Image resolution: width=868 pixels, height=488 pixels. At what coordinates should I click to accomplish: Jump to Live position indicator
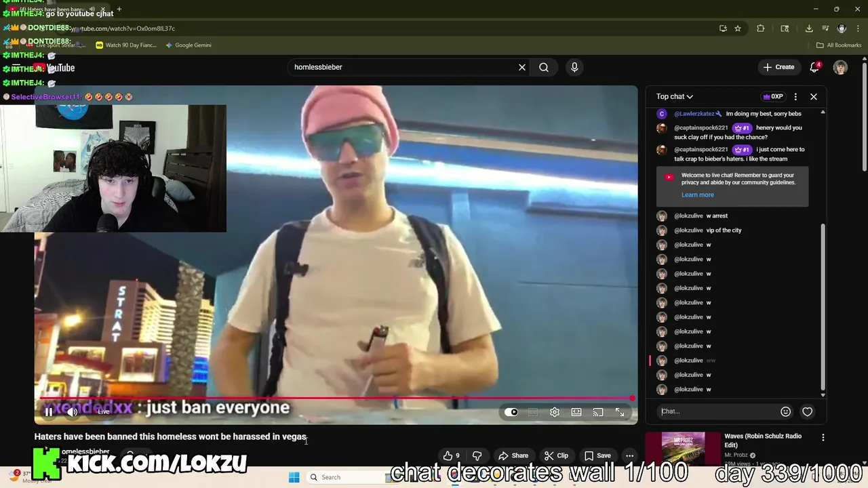103,412
